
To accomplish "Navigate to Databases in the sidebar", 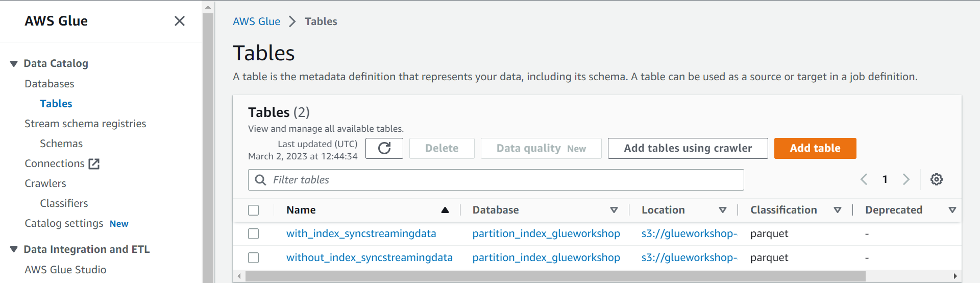I will pyautogui.click(x=50, y=84).
